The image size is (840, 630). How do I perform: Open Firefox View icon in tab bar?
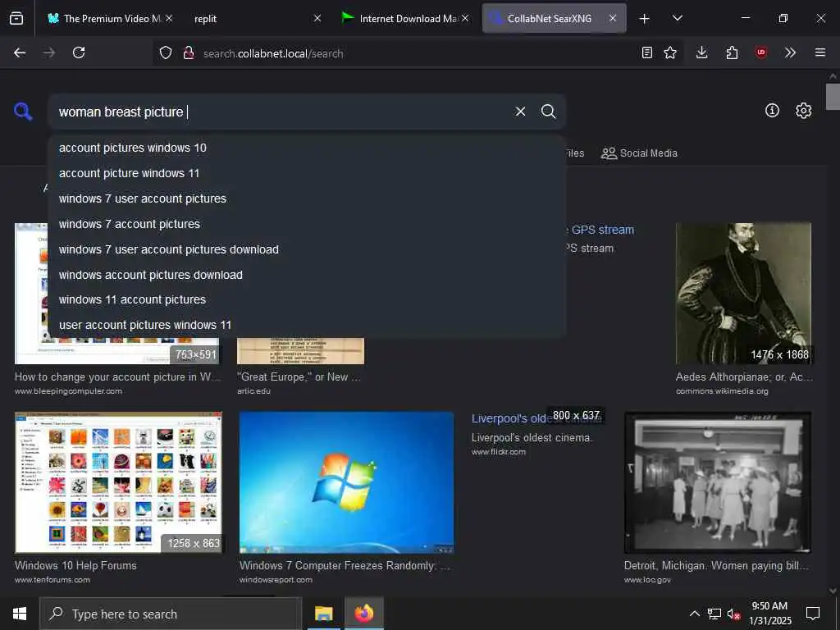click(x=16, y=18)
